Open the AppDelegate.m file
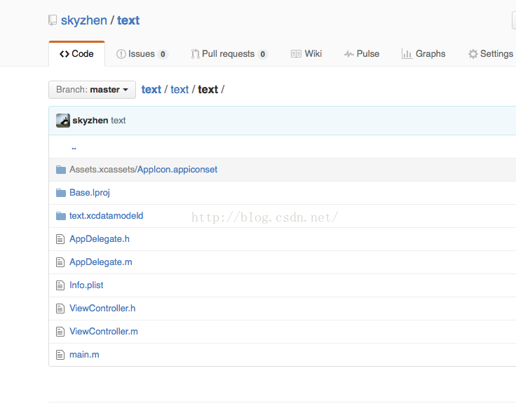Screen dimensions: 516x420 [x=101, y=262]
